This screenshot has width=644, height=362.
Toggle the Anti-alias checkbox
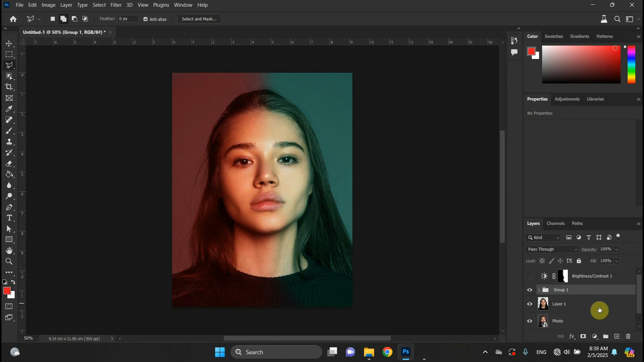coord(146,19)
